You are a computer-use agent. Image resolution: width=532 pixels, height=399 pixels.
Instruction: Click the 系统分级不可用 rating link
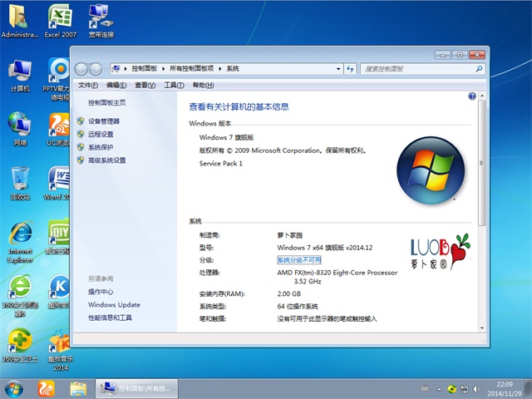click(304, 259)
